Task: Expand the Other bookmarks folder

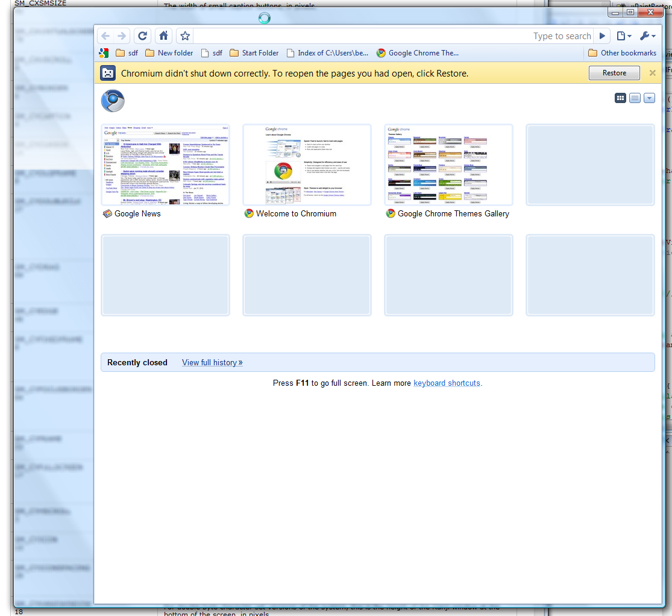Action: tap(623, 52)
